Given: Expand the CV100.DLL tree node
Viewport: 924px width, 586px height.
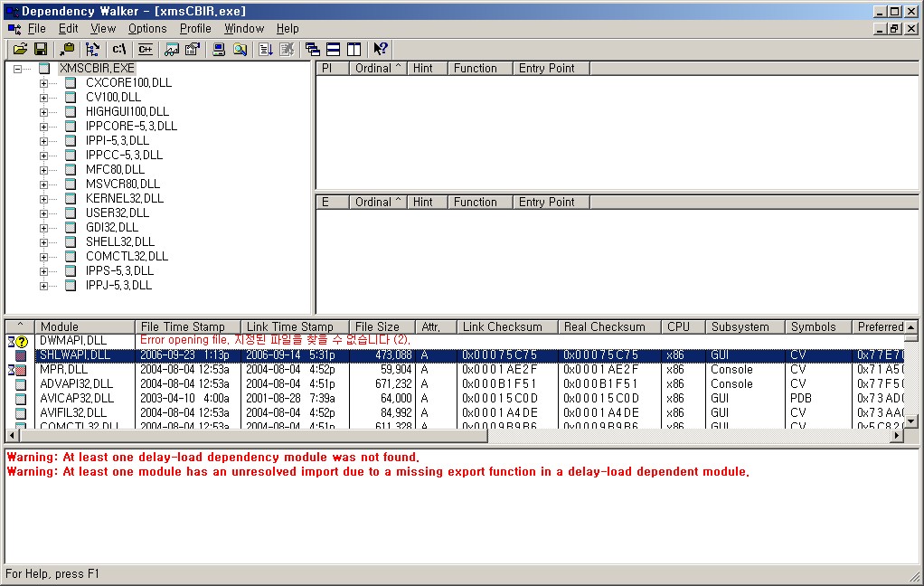Looking at the screenshot, I should pyautogui.click(x=43, y=98).
